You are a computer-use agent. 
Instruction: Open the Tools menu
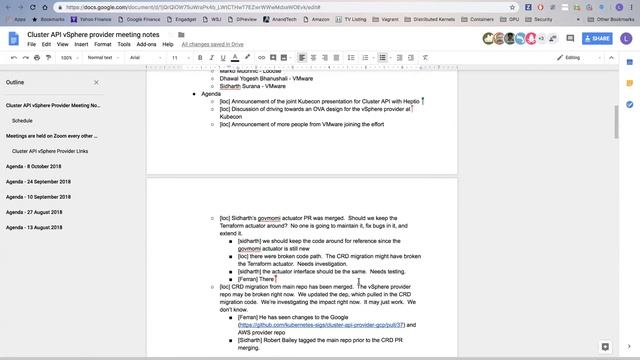(124, 44)
